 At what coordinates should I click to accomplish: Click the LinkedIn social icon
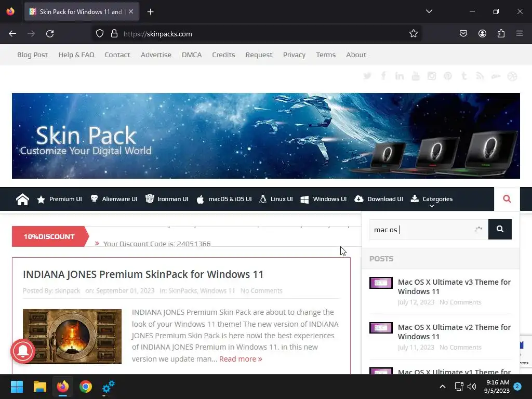click(x=400, y=76)
